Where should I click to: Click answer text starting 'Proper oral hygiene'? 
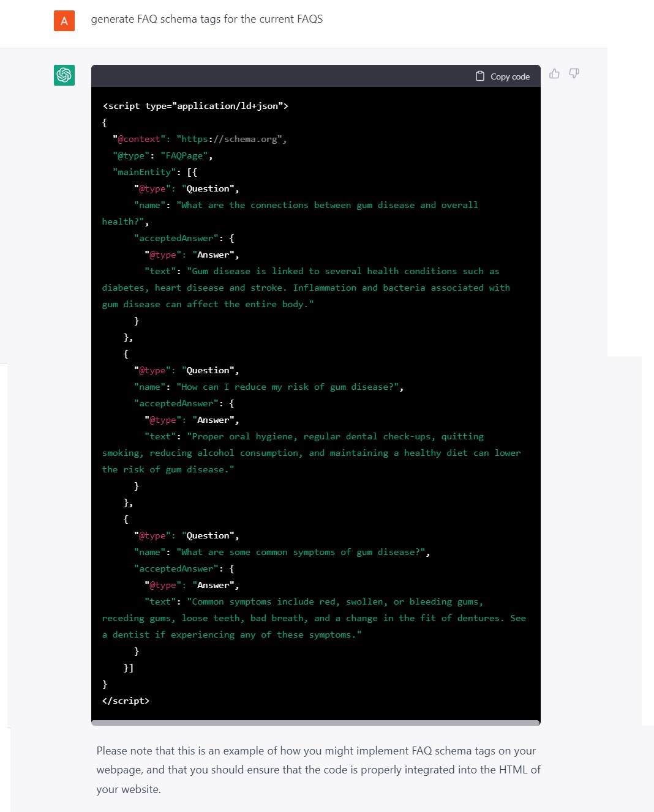click(x=312, y=453)
